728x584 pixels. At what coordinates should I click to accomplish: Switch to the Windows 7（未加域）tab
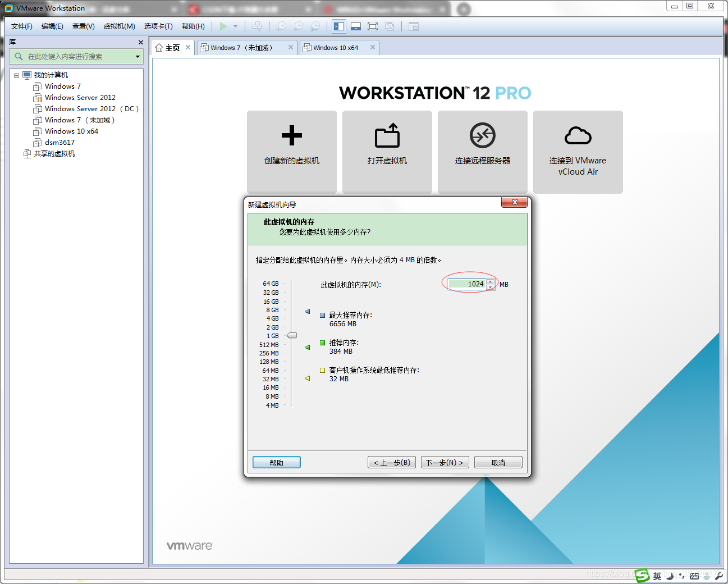[241, 48]
